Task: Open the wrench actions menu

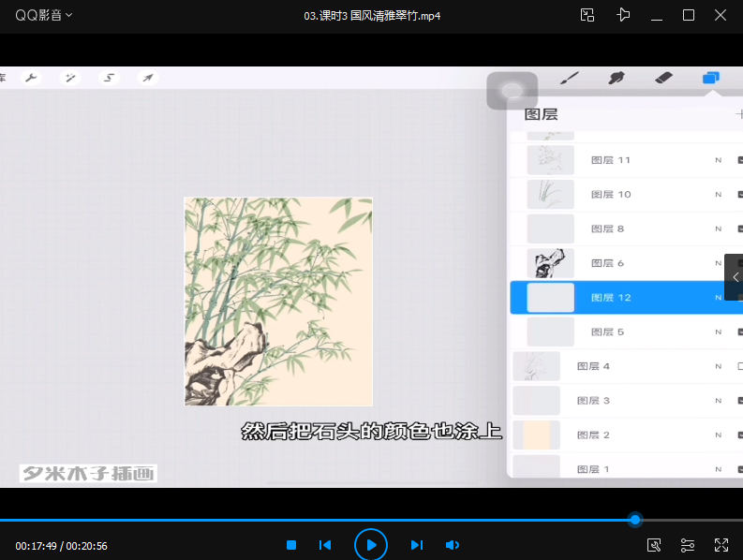Action: (31, 78)
